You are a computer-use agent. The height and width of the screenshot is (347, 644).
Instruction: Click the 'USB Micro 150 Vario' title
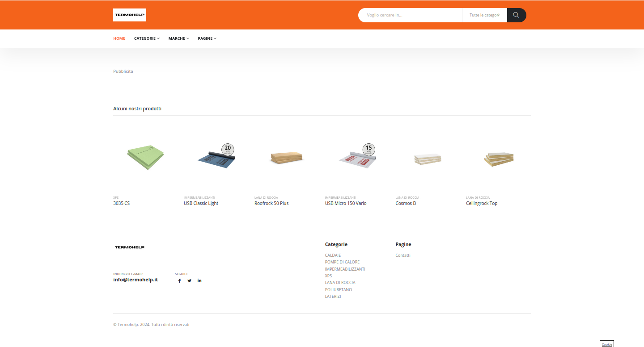[346, 203]
